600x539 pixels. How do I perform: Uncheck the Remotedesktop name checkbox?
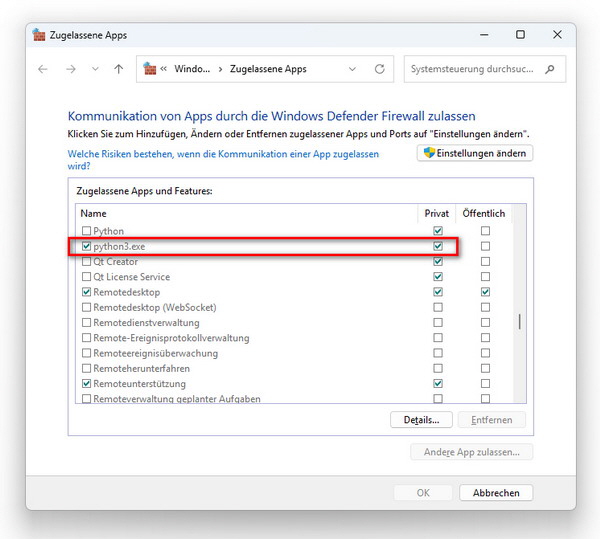[86, 292]
